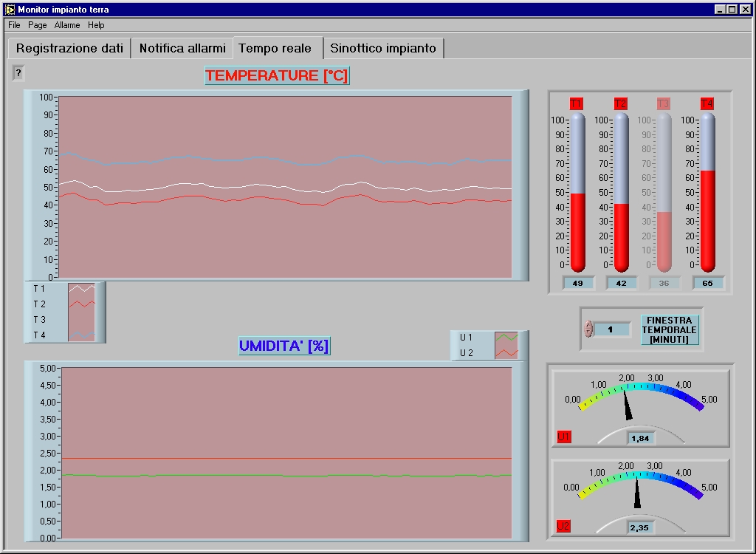The image size is (756, 554).
Task: Select the Tempo reale tab
Action: (x=278, y=48)
